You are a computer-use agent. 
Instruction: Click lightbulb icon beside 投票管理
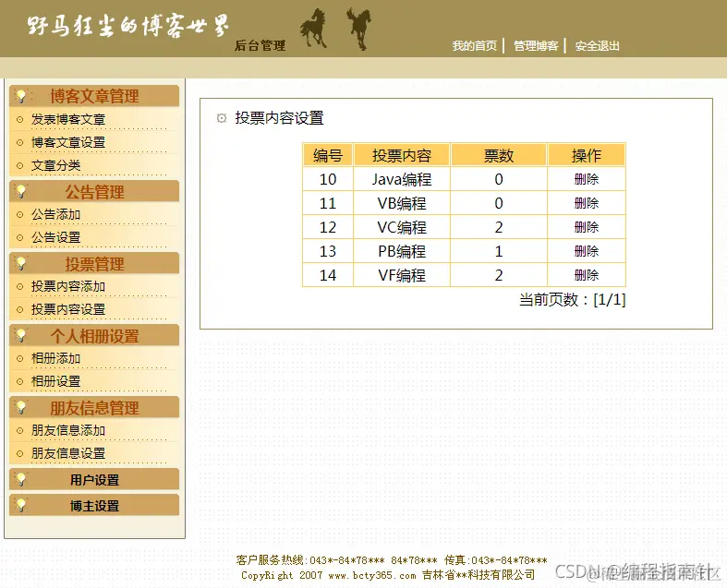pyautogui.click(x=20, y=263)
